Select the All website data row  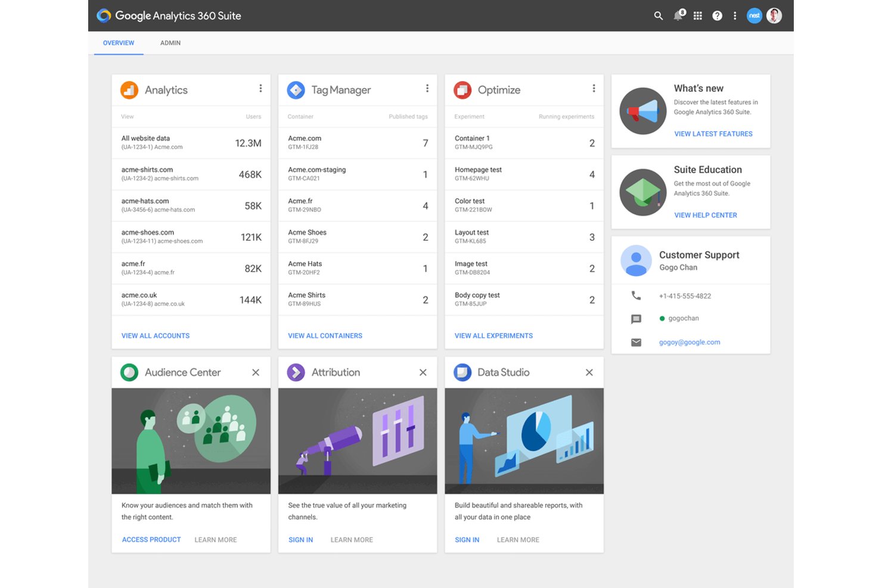coord(191,143)
